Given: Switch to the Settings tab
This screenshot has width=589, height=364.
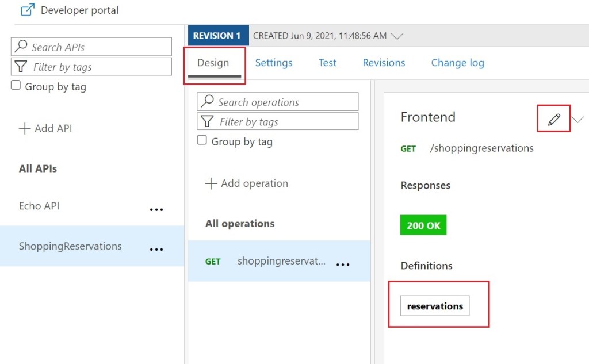Looking at the screenshot, I should pyautogui.click(x=274, y=63).
